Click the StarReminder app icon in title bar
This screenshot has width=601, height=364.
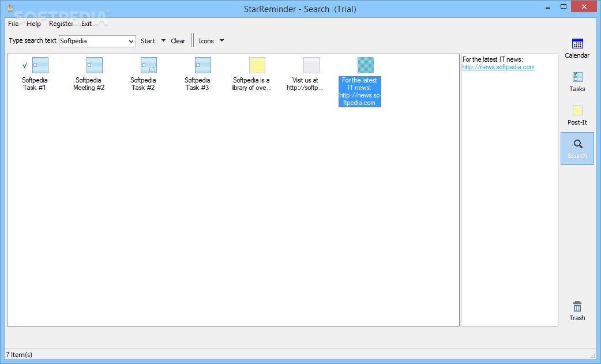pos(10,8)
